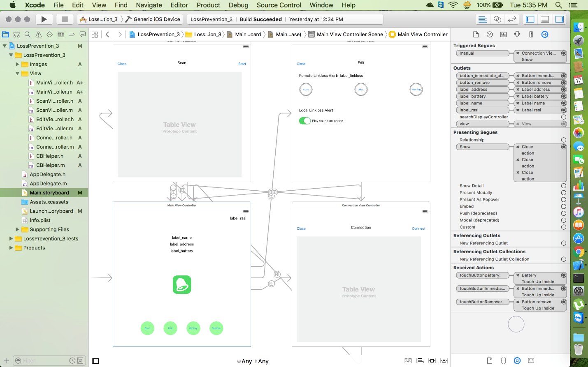Open the Resolve Auto Layout Issues menu
588x367 pixels.
tap(444, 361)
